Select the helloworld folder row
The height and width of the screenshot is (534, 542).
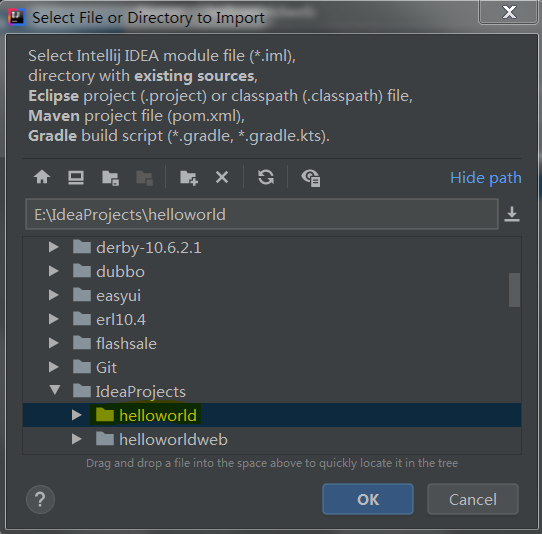click(272, 415)
